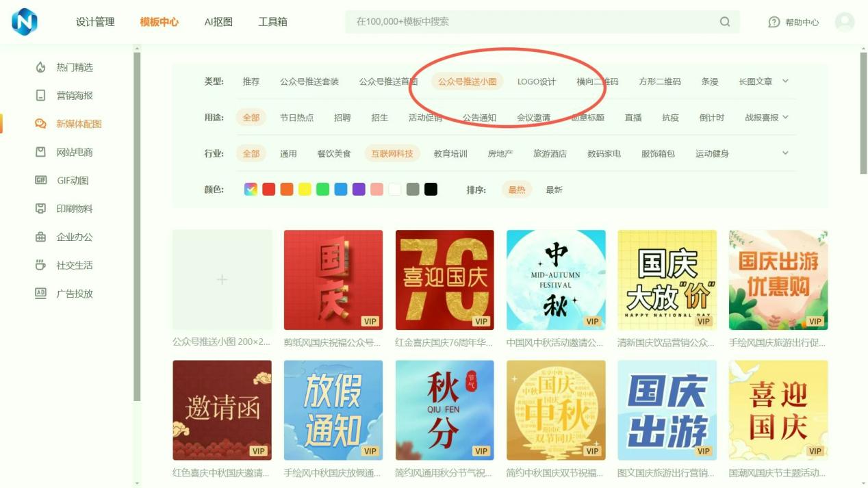This screenshot has width=868, height=488.
Task: Click the 广告投放 AD icon
Action: point(40,294)
